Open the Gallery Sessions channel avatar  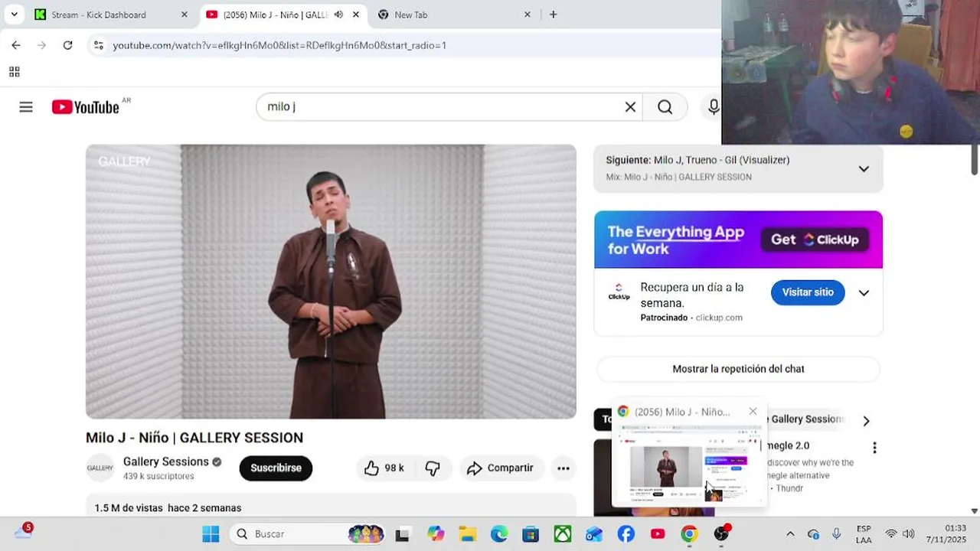click(100, 468)
